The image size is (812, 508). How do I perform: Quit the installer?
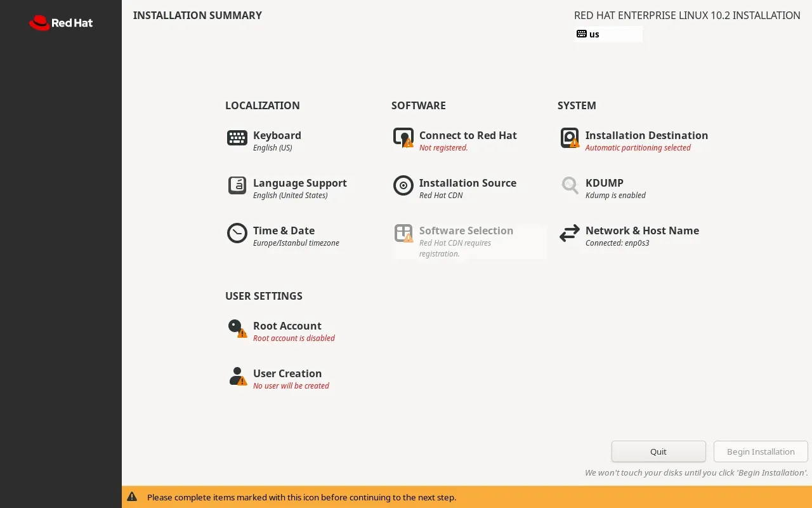(658, 451)
